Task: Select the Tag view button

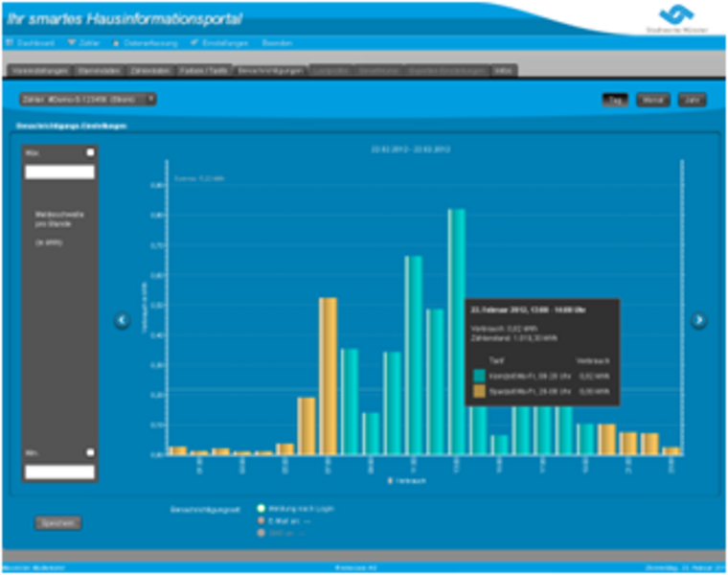Action: pos(615,100)
